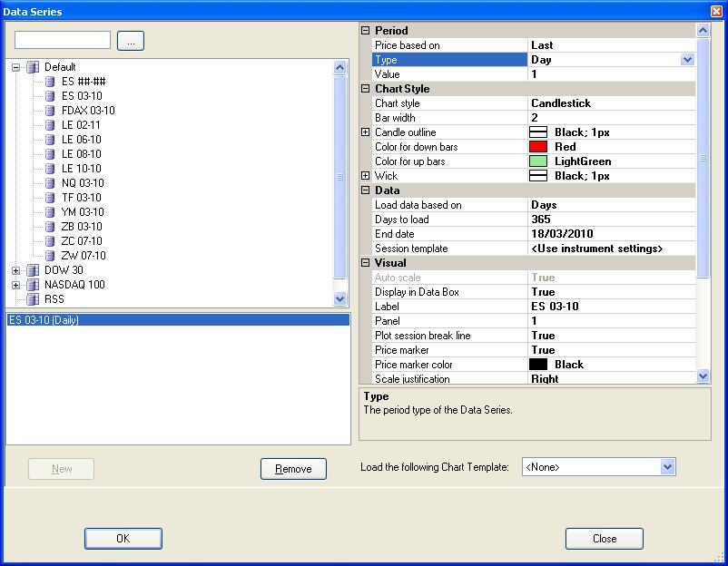728x566 pixels.
Task: Click the instrument icon beside ES 03-10 in tree
Action: pos(50,96)
